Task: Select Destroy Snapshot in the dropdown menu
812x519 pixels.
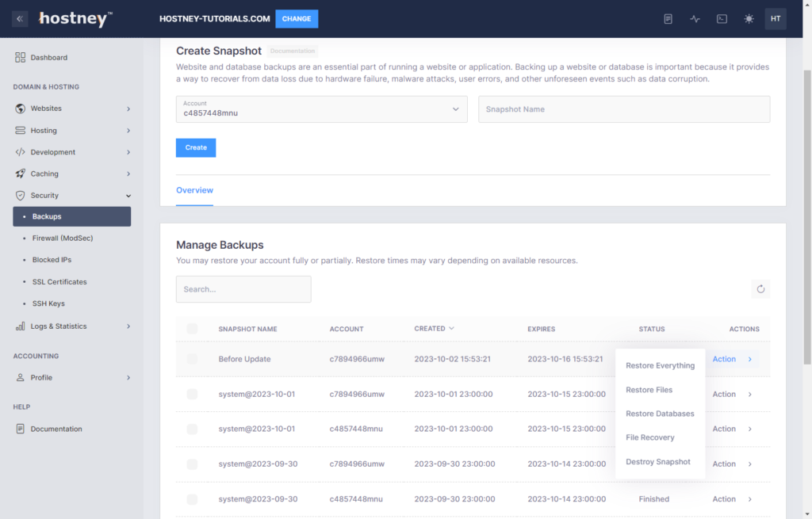Action: tap(657, 462)
